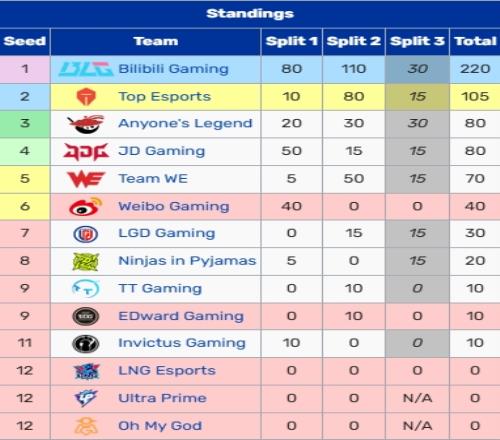This screenshot has height=440, width=500.
Task: Click the Invictus Gaming logo
Action: pyautogui.click(x=86, y=343)
